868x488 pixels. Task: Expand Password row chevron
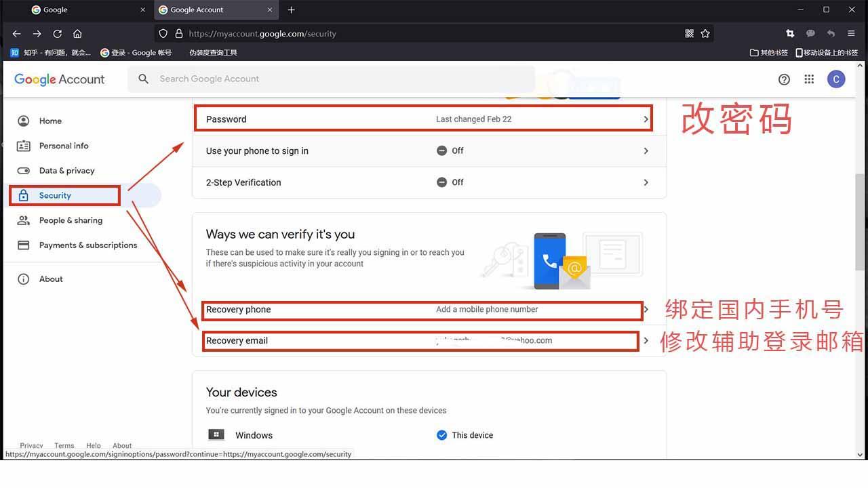tap(646, 119)
